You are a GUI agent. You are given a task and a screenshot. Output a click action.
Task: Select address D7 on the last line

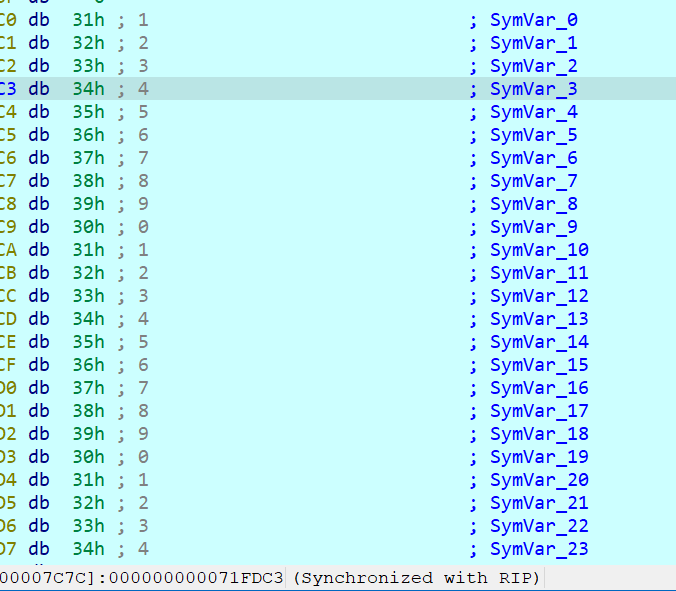click(8, 549)
